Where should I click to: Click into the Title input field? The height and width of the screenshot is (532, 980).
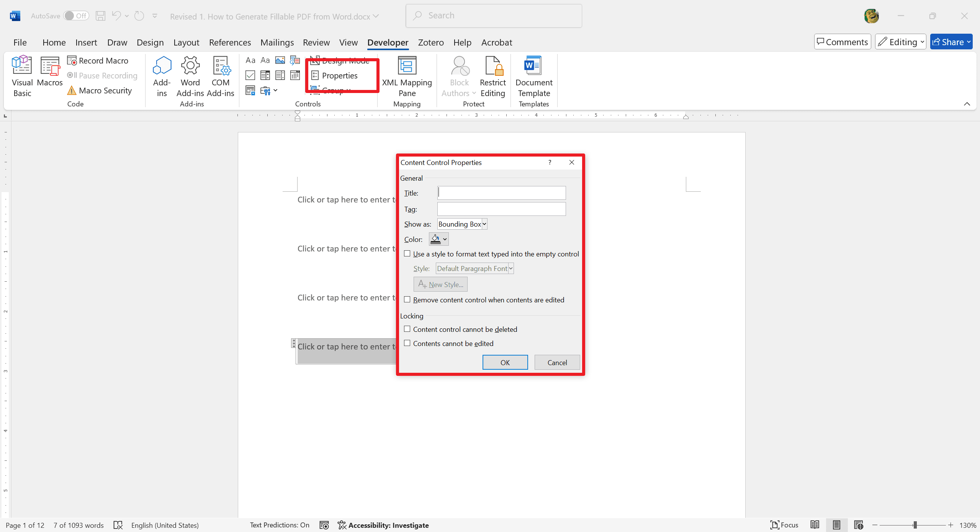501,193
